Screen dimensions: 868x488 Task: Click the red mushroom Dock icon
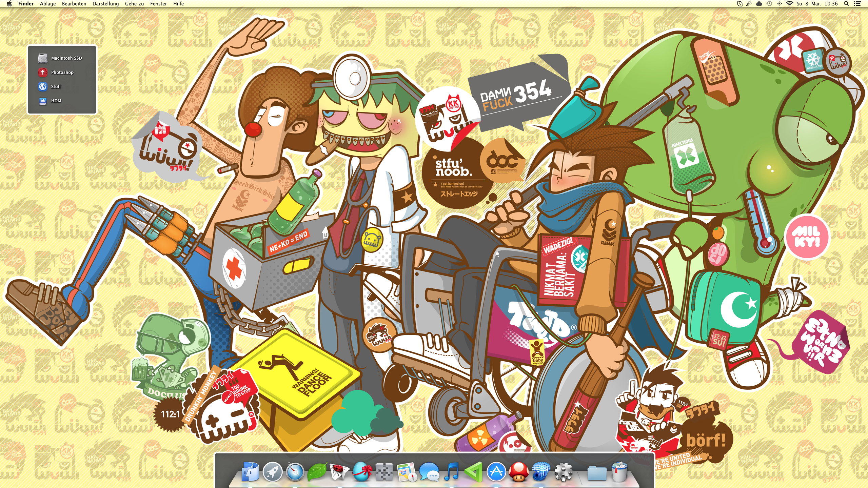coord(518,471)
